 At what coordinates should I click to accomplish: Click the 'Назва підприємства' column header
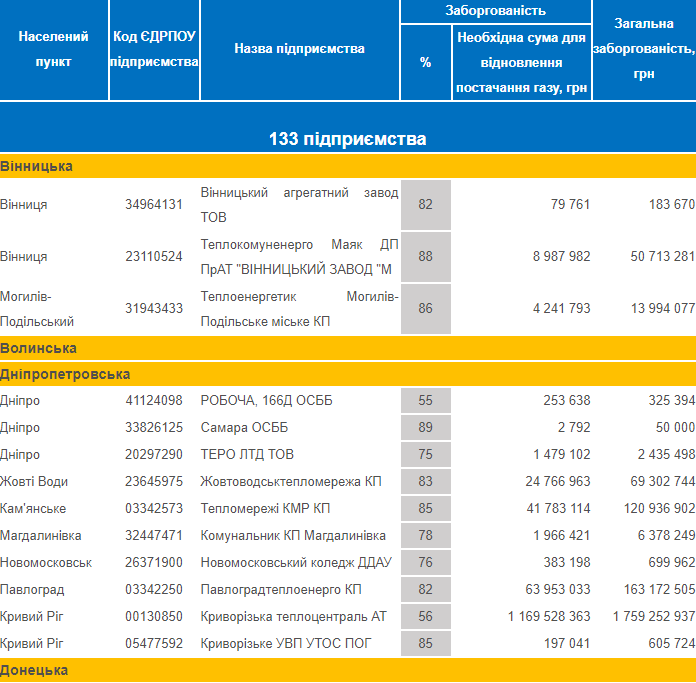pos(299,48)
